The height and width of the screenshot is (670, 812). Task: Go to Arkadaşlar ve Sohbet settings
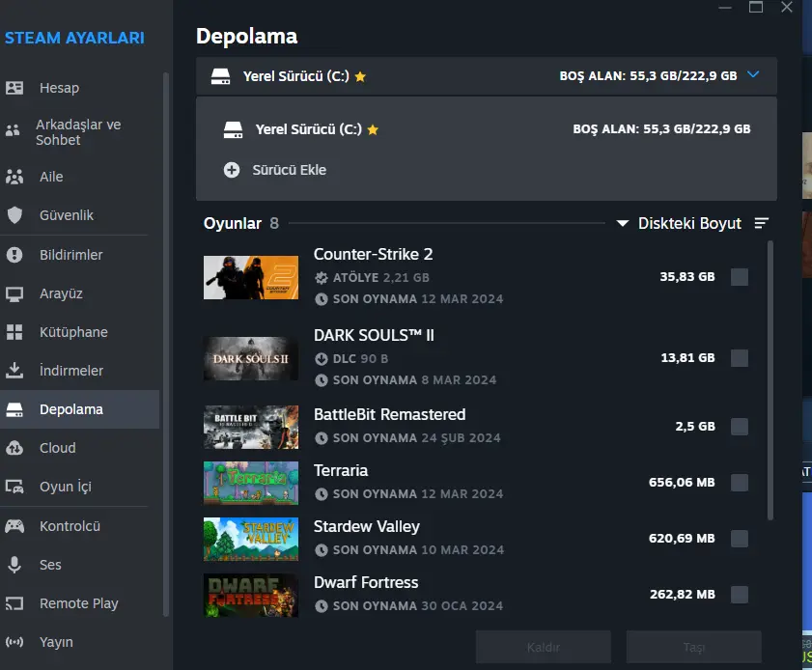(80, 132)
